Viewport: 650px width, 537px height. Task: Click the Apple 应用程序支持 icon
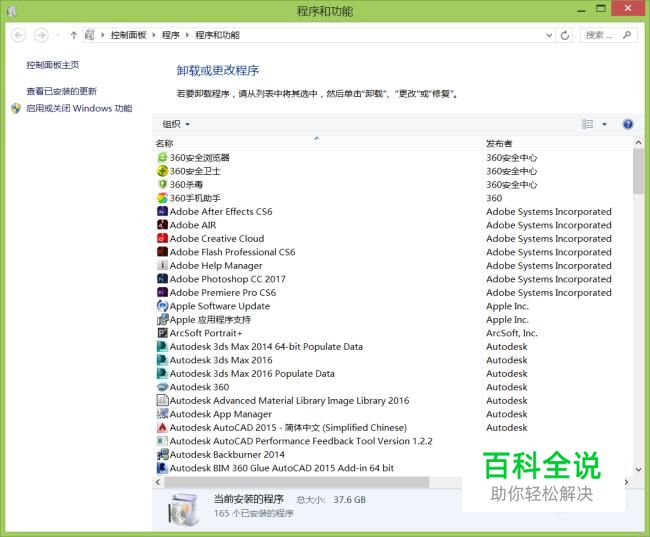coord(162,319)
